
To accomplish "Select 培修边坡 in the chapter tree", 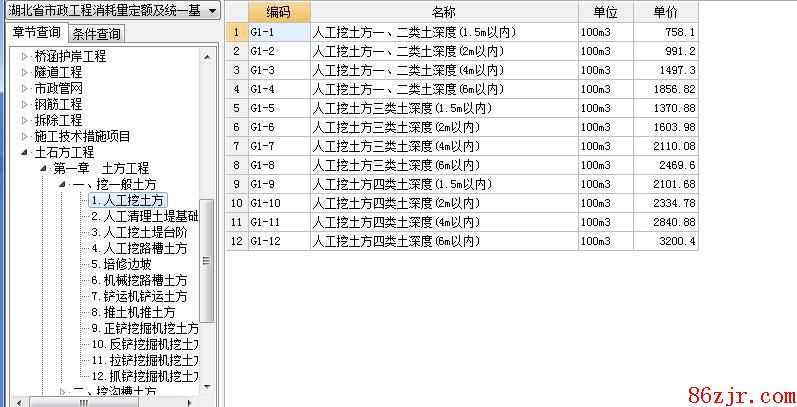I will 127,265.
